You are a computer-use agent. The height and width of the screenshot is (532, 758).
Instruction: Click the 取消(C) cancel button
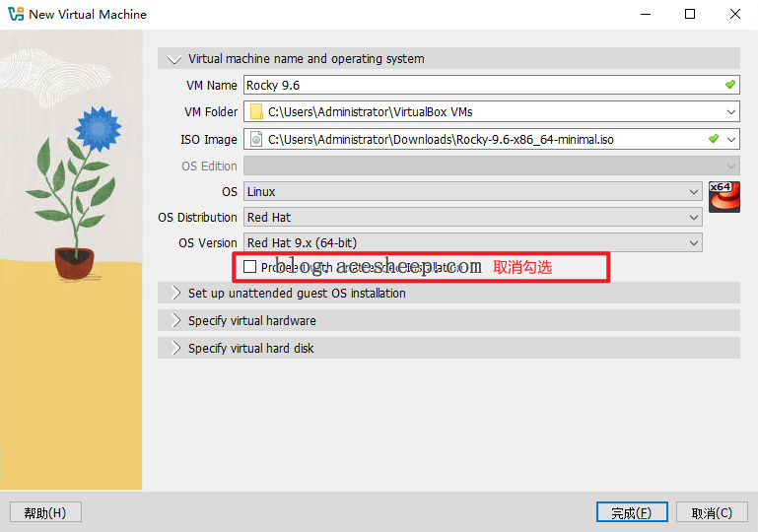coord(712,512)
